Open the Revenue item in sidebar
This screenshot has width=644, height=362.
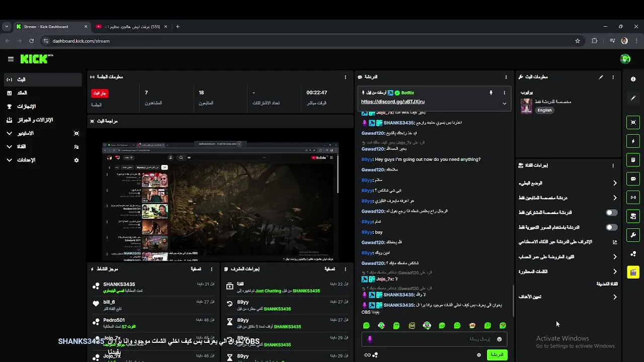[x=43, y=93]
